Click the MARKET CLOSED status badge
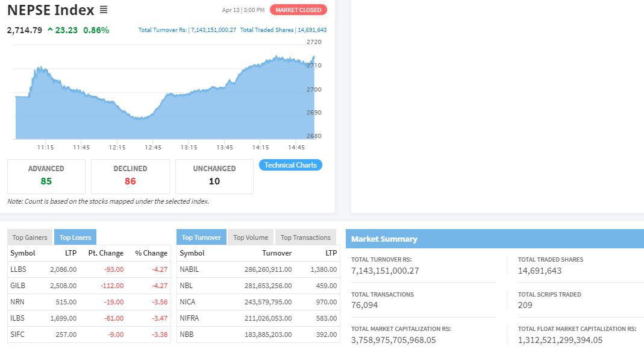This screenshot has height=349, width=644. [298, 10]
